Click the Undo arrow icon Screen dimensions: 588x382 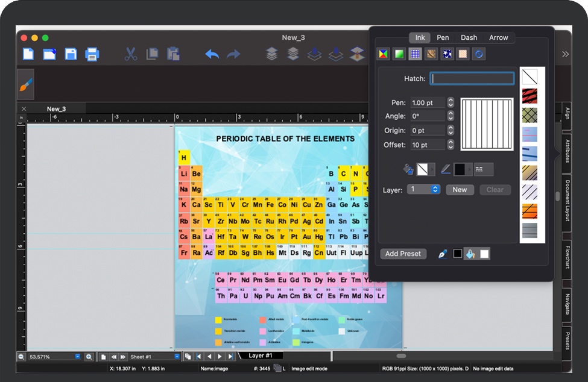(x=212, y=54)
